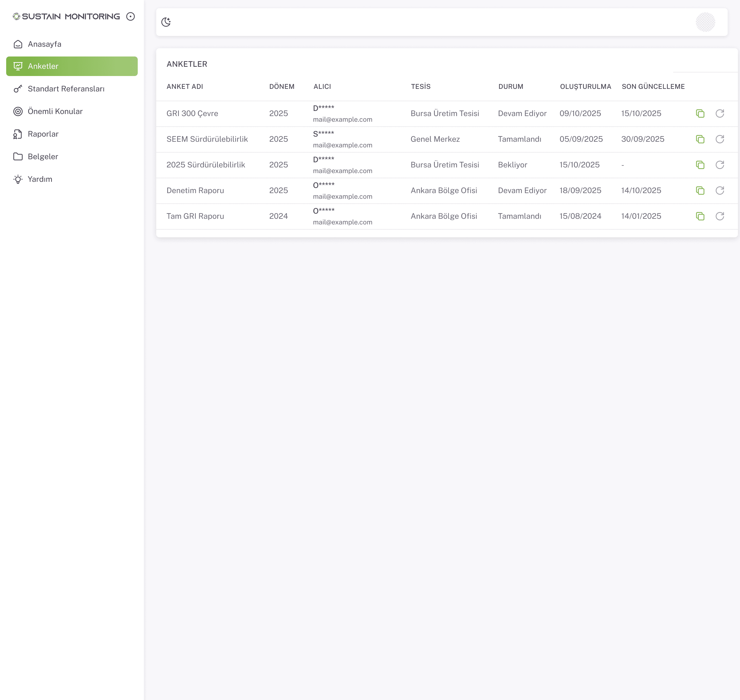Click the sidebar pin circle icon

click(130, 16)
